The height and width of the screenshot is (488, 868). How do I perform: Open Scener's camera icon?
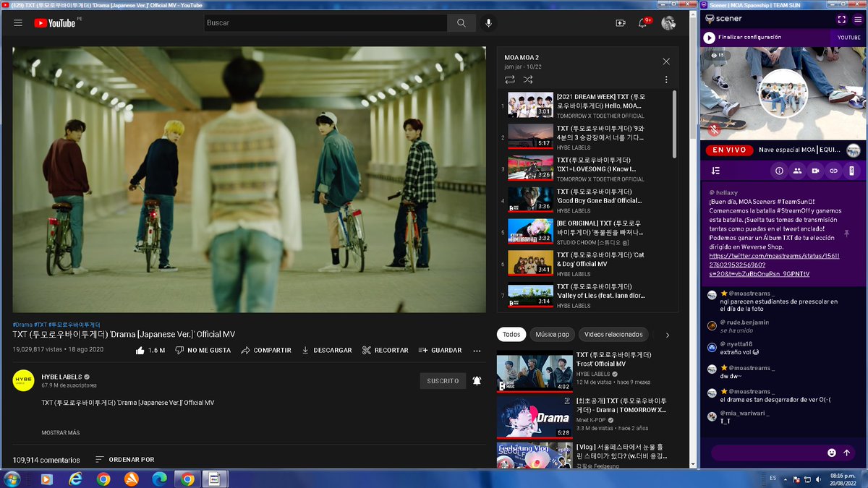pyautogui.click(x=814, y=169)
